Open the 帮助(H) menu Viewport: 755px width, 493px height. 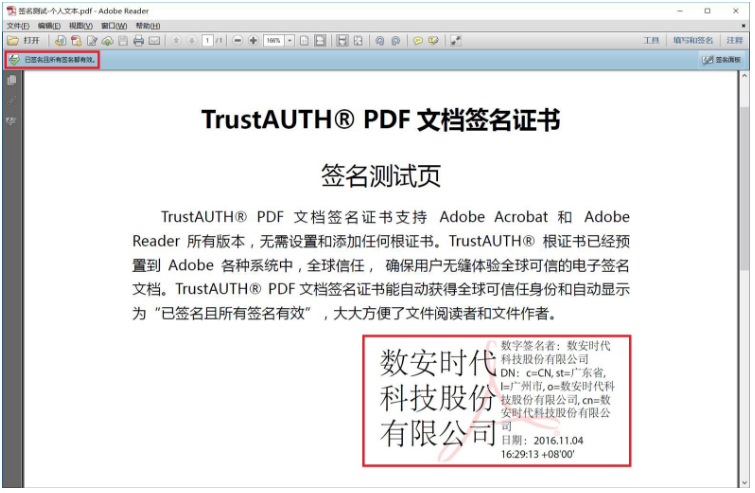[x=147, y=26]
